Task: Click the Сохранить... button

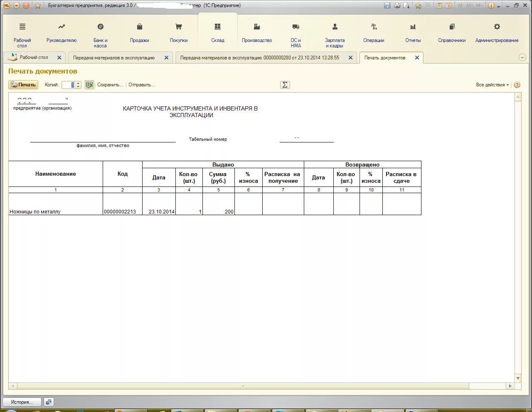Action: point(110,85)
